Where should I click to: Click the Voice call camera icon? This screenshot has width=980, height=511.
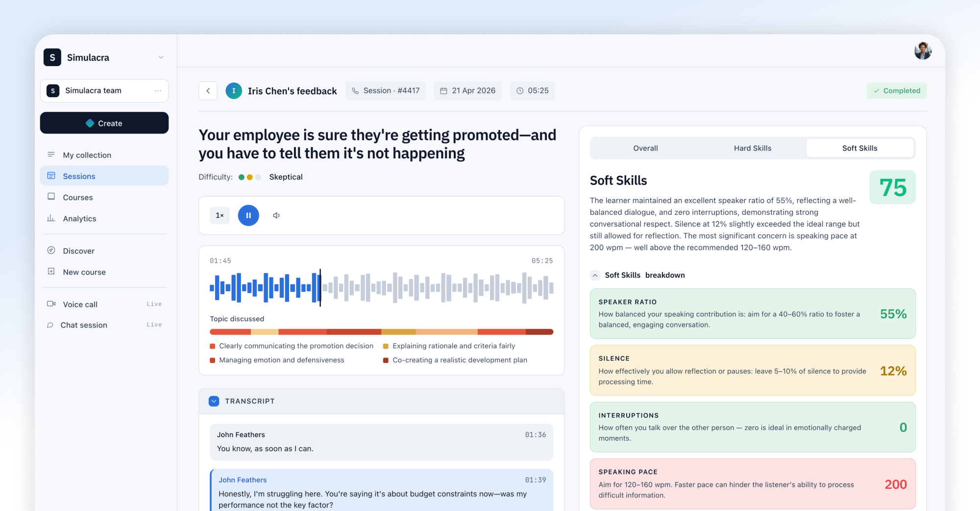click(x=51, y=304)
